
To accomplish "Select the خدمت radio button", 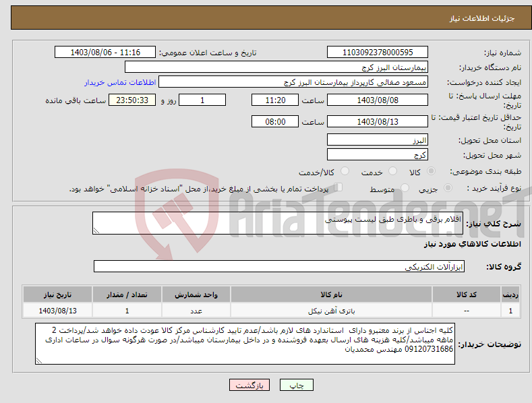I will point(392,171).
